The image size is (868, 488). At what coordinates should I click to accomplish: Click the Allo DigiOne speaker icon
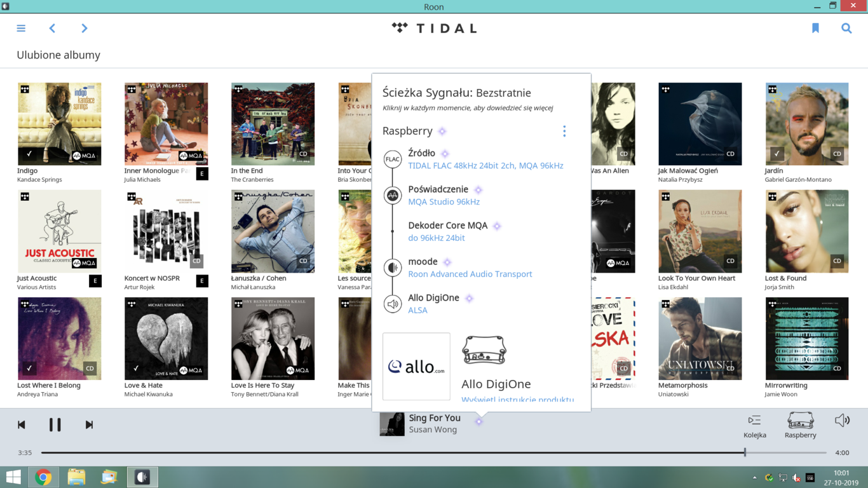(393, 304)
